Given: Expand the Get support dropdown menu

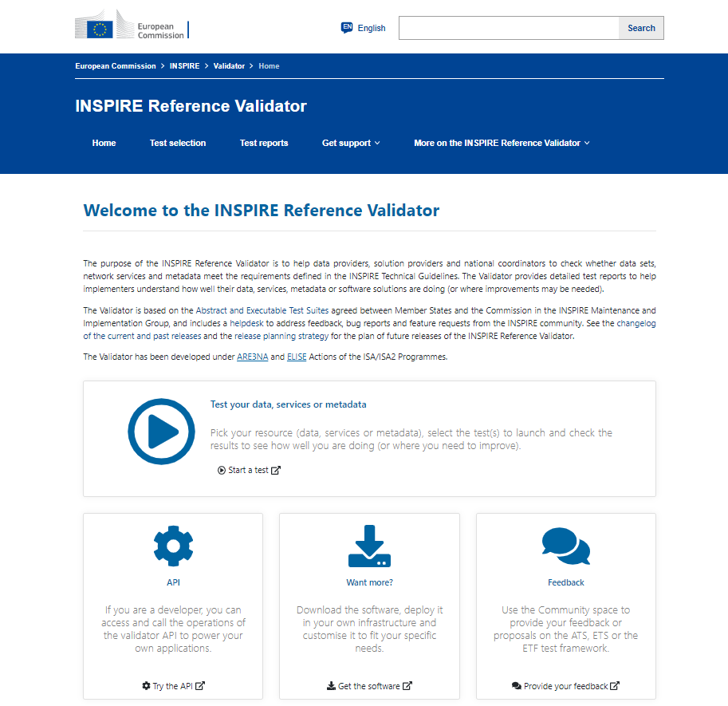Looking at the screenshot, I should (351, 143).
